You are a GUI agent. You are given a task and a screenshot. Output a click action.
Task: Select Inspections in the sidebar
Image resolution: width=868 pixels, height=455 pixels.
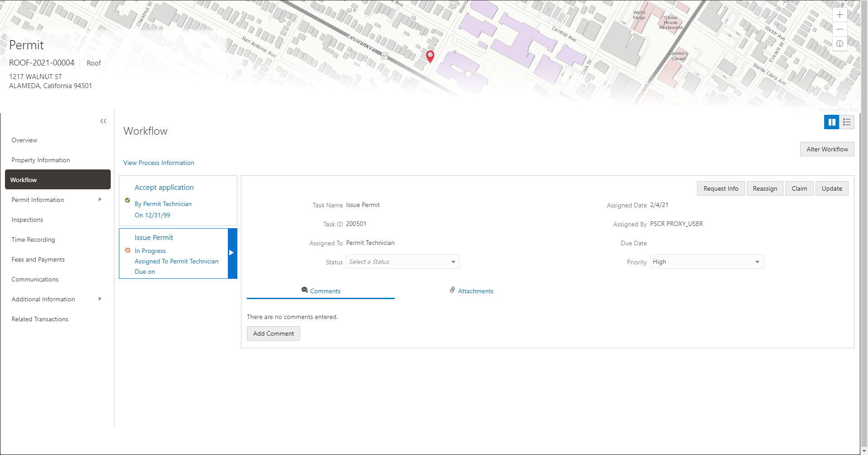[27, 220]
